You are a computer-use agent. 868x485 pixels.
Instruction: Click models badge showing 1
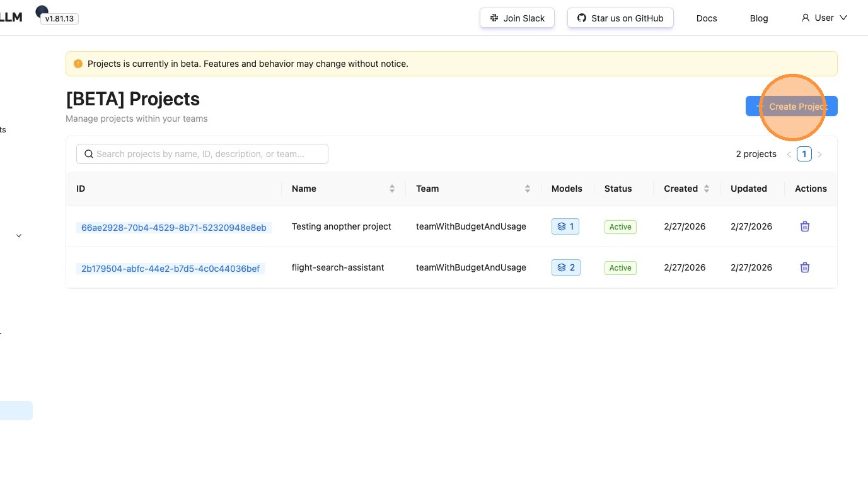pos(565,226)
